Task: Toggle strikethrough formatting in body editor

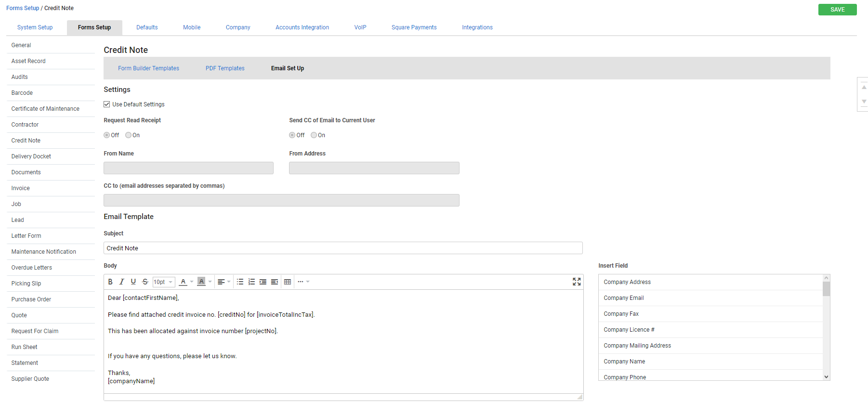Action: point(145,282)
